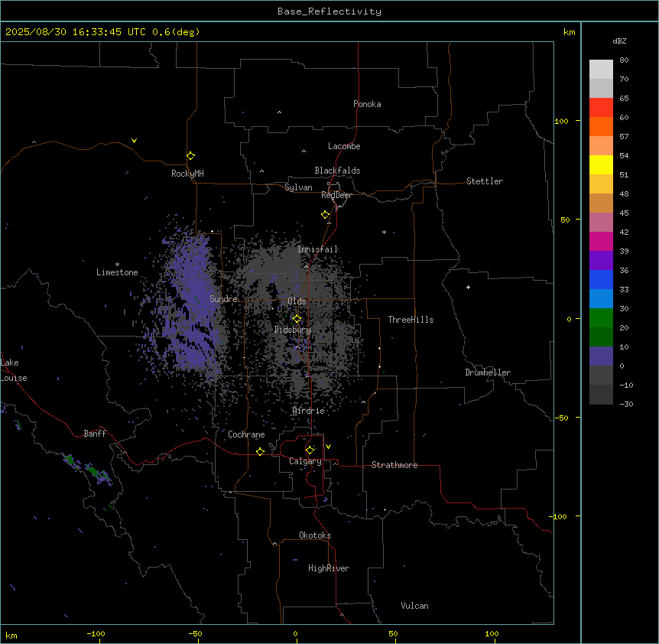This screenshot has height=644, width=659.
Task: Click the Okotoks label
Action: coord(315,535)
